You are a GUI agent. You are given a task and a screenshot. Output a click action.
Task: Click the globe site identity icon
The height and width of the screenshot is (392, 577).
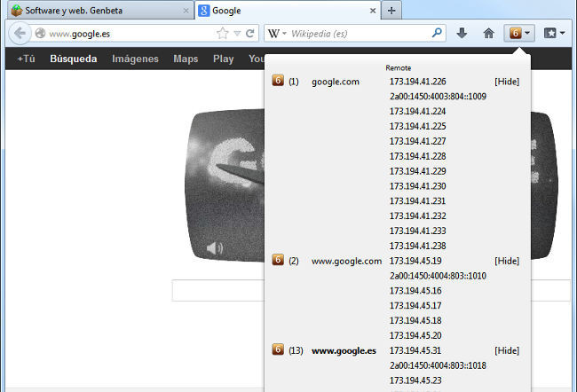coord(40,34)
